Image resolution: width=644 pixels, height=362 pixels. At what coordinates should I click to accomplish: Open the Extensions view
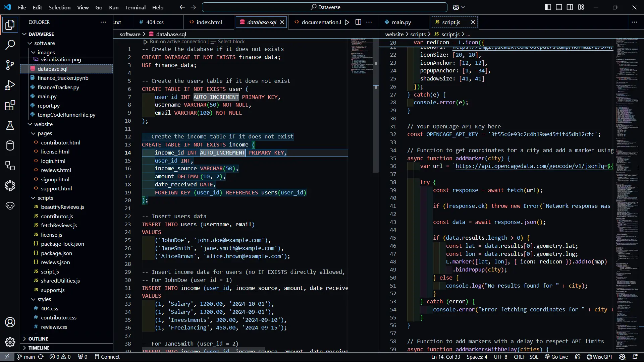[10, 105]
